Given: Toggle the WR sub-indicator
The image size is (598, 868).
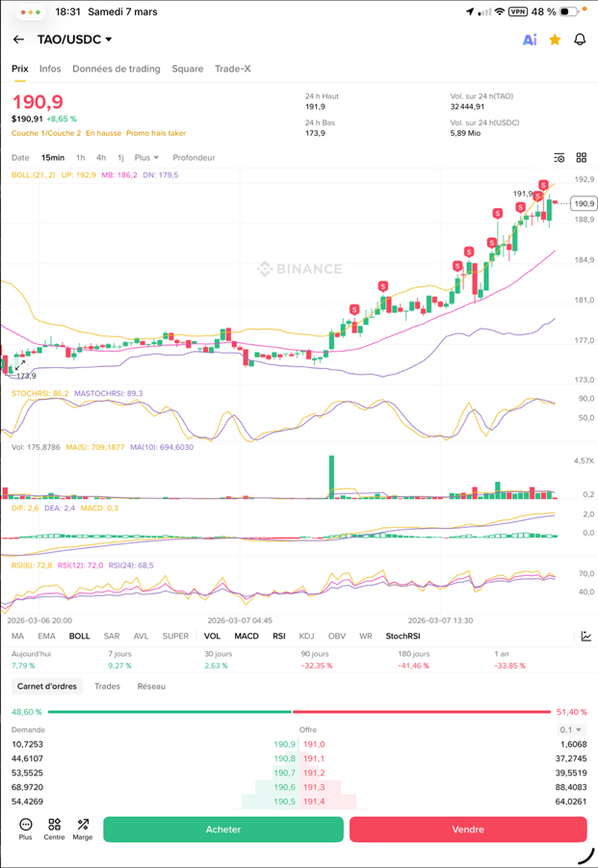Looking at the screenshot, I should coord(366,636).
